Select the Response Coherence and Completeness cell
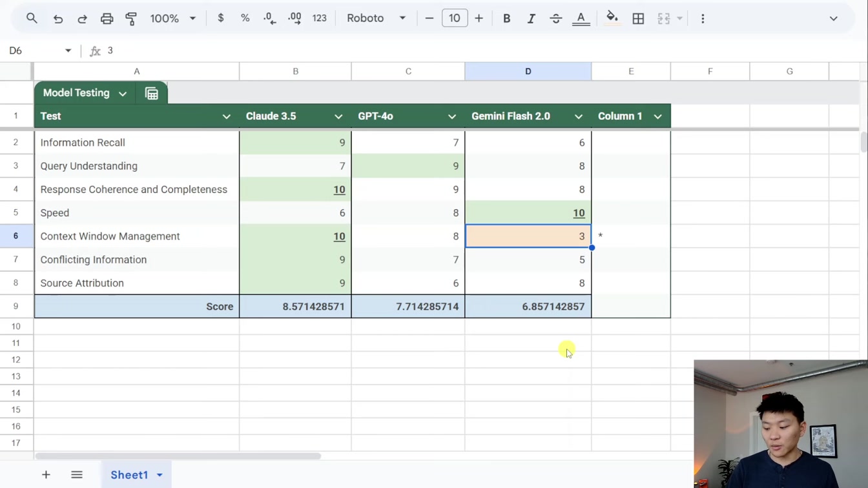Screen dimensions: 868x488 [x=136, y=189]
